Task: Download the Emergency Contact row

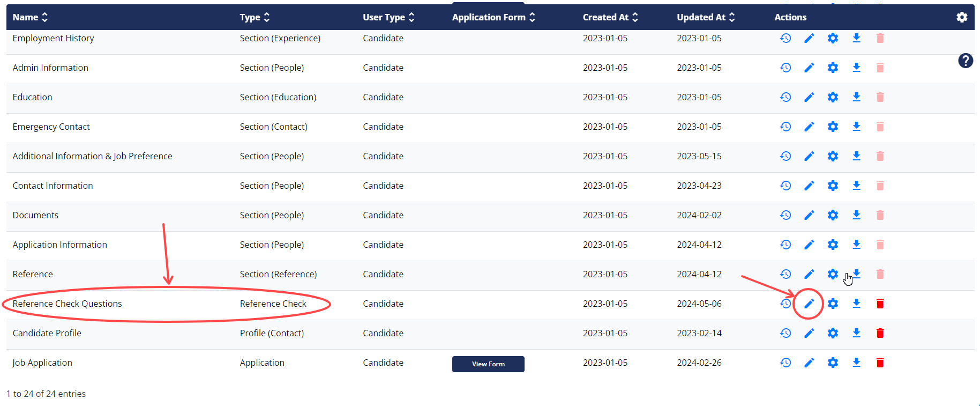Action: [x=856, y=127]
